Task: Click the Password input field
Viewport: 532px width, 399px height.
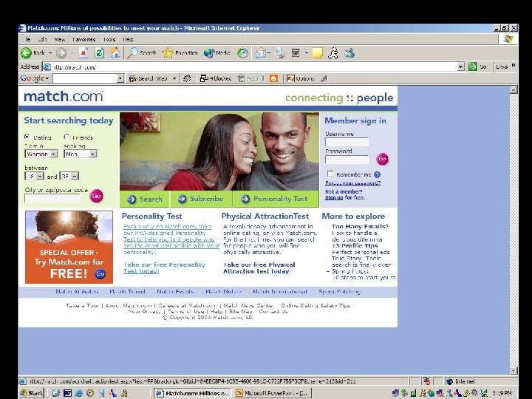Action: 347,160
